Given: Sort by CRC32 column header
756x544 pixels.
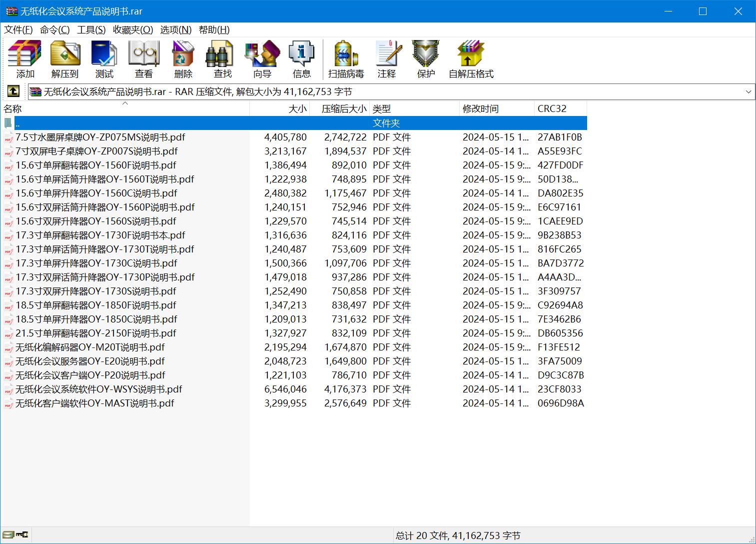Looking at the screenshot, I should (561, 108).
